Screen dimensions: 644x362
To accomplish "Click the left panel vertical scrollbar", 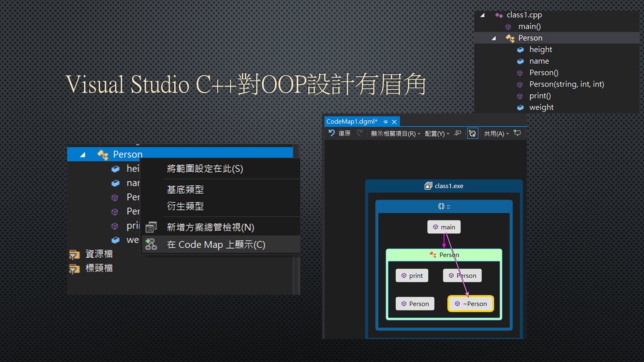I will (297, 219).
